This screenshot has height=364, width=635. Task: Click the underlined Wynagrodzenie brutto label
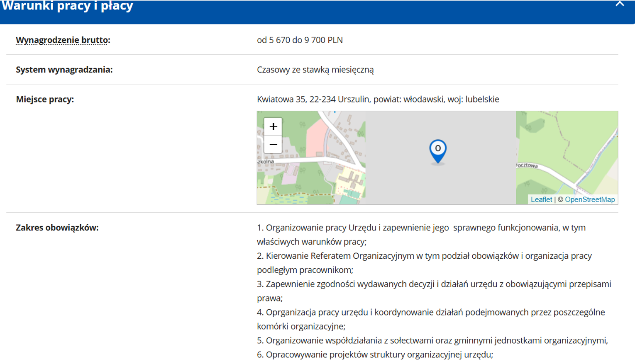(x=63, y=40)
